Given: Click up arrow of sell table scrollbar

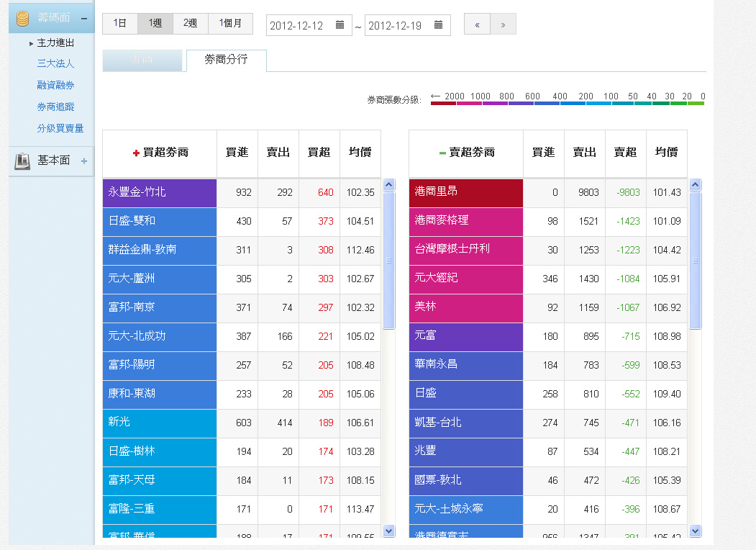Looking at the screenshot, I should point(696,185).
